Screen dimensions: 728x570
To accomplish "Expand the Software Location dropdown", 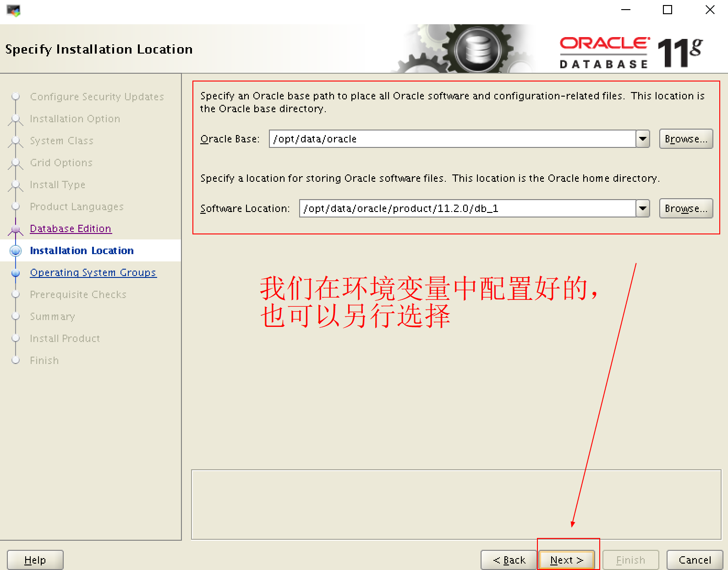I will point(643,208).
